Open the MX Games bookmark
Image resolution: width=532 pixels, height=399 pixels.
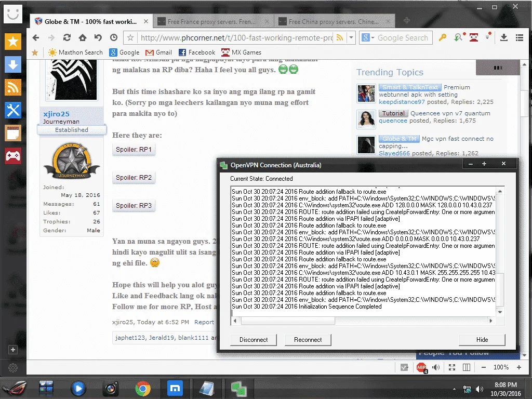pyautogui.click(x=241, y=52)
